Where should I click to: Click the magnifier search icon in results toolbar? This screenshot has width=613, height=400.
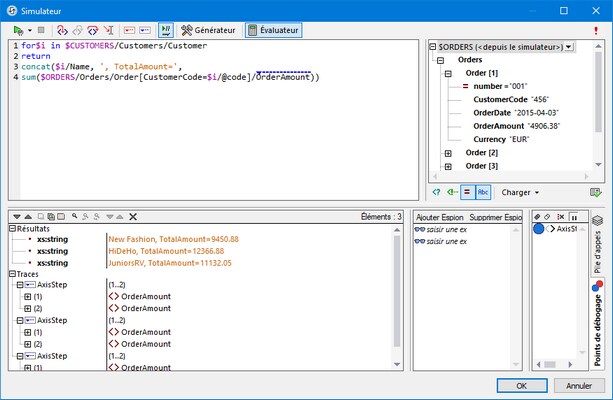(x=74, y=216)
